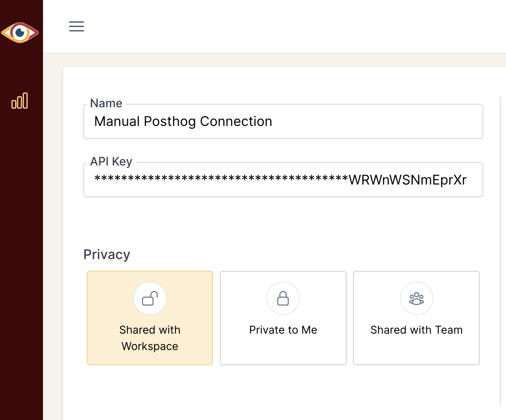This screenshot has height=420, width=506.
Task: Click the 'Private to Me' text label
Action: 283,330
